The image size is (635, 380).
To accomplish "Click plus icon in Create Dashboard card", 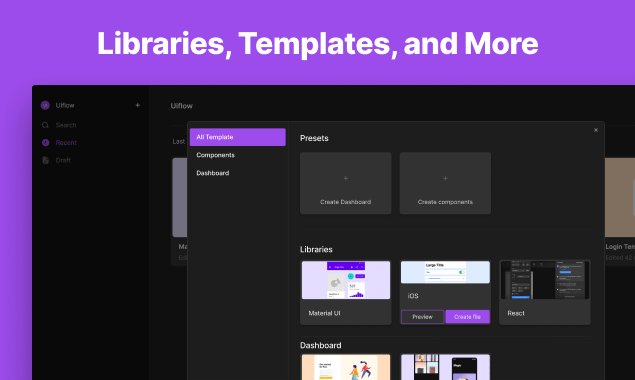I will click(345, 178).
